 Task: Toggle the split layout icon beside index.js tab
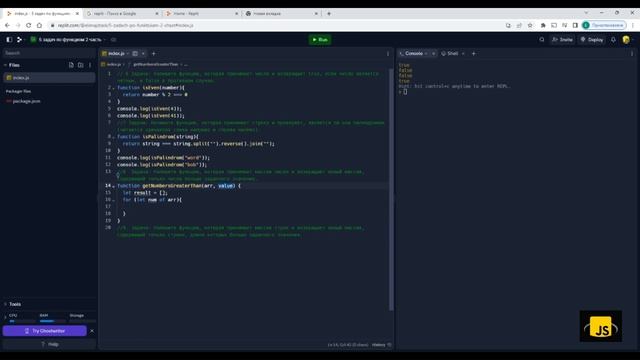[x=135, y=53]
